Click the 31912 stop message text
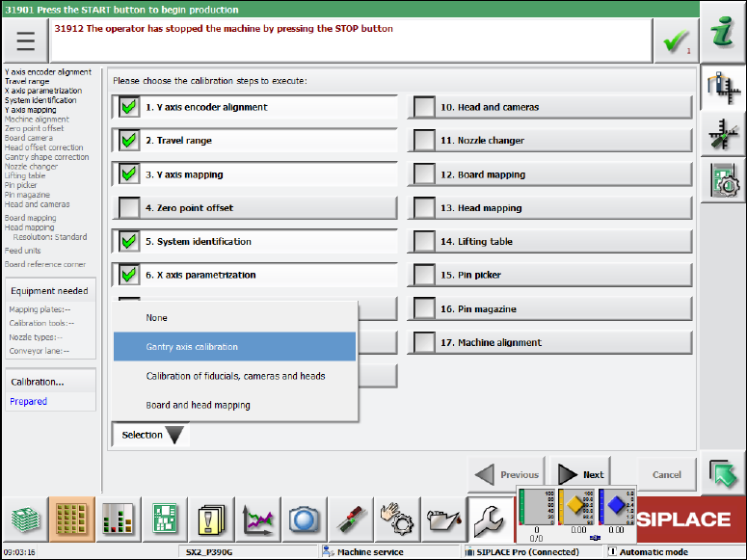747x560 pixels. (224, 29)
